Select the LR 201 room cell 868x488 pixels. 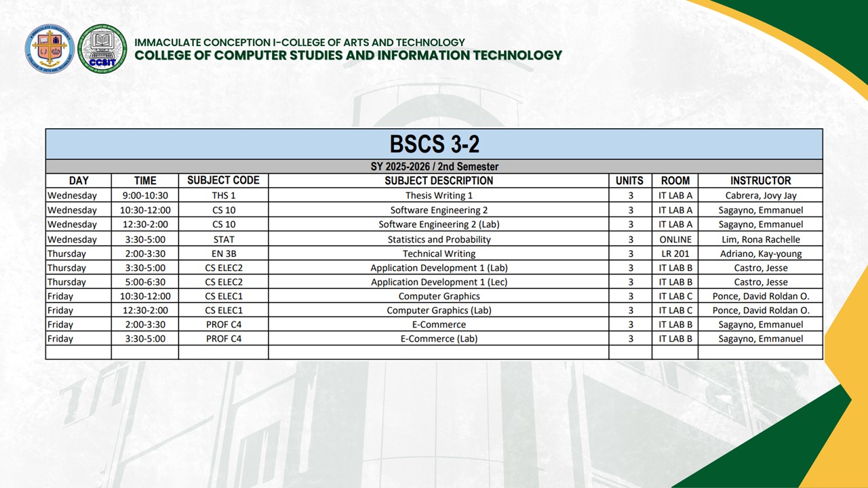click(675, 253)
